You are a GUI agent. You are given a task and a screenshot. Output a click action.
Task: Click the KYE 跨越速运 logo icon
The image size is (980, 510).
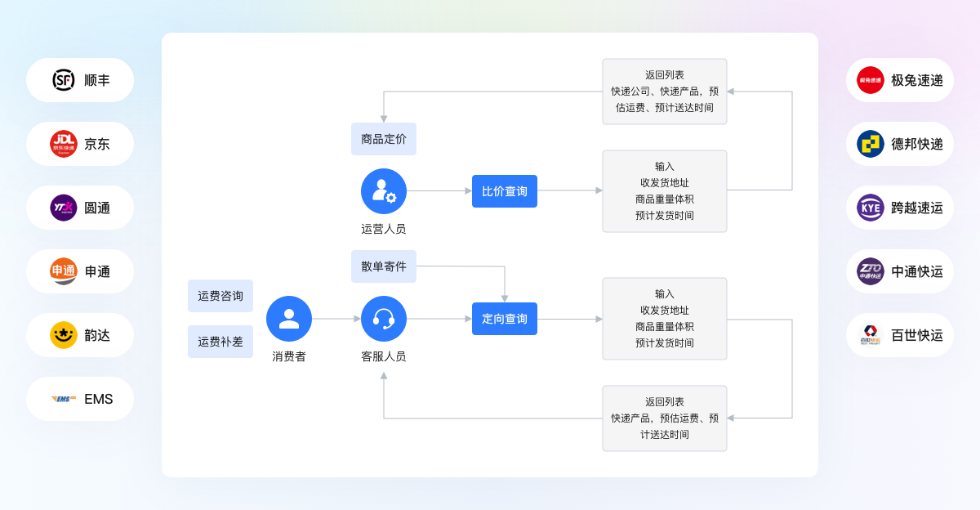click(871, 208)
